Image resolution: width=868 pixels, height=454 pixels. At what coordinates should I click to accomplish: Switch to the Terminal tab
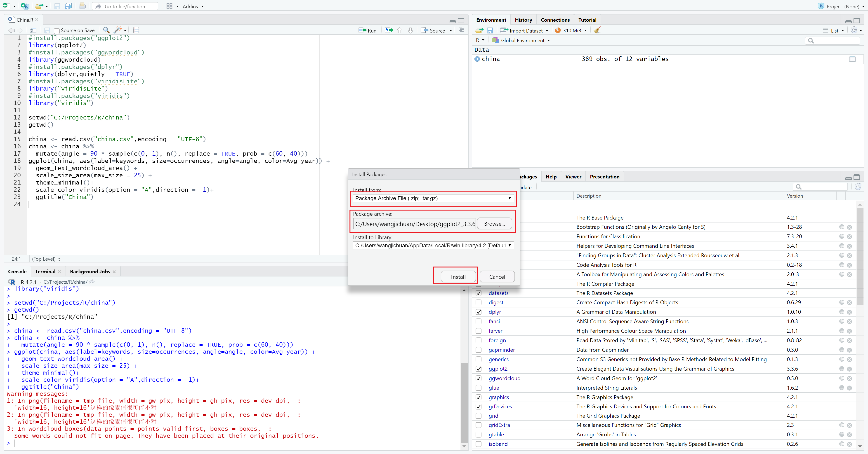[x=45, y=271]
